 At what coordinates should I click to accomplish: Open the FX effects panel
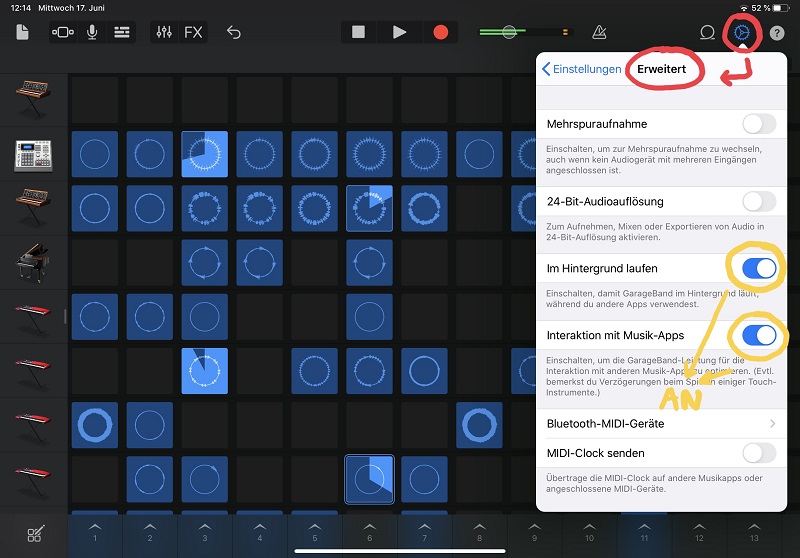(193, 32)
